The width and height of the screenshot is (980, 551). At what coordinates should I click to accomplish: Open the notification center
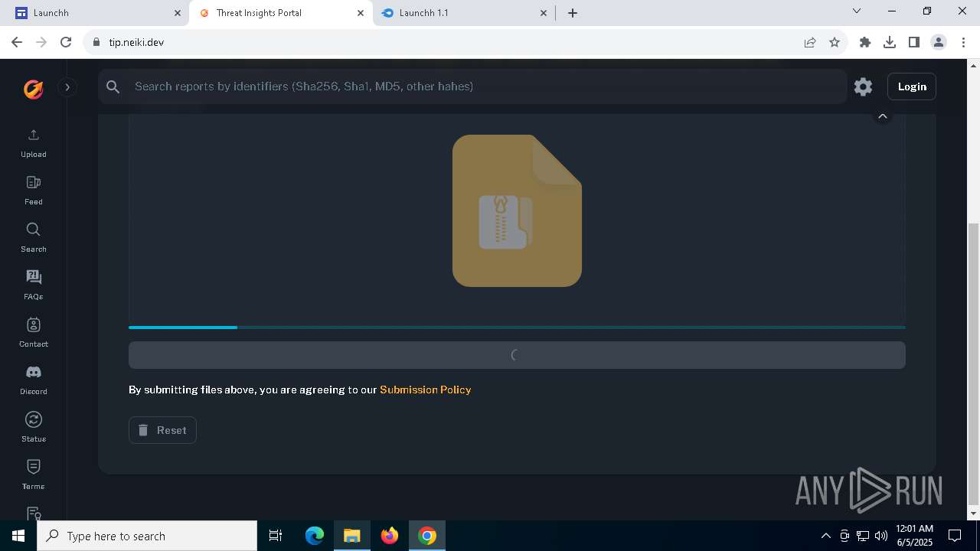coord(955,536)
